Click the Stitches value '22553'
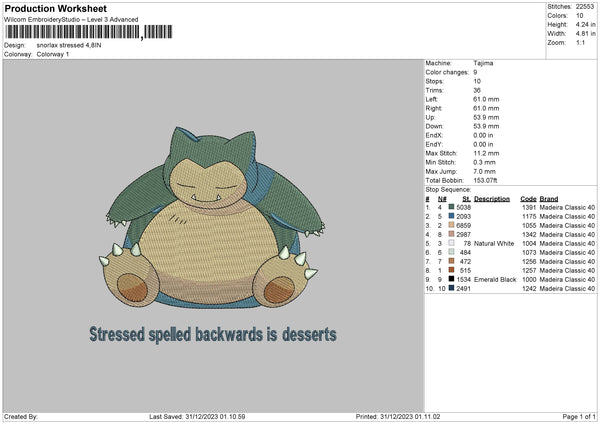The image size is (600, 424). click(x=585, y=7)
